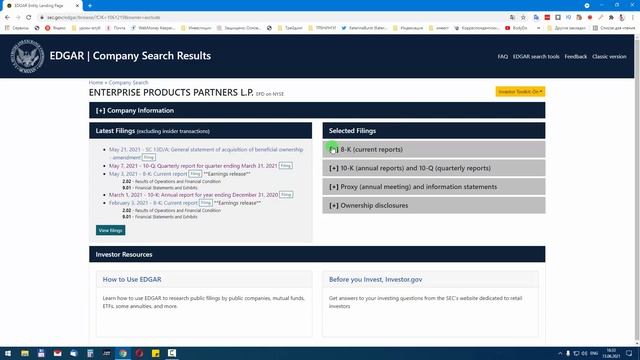Open the Company Search breadcrumb link
640x360 pixels.
click(128, 82)
